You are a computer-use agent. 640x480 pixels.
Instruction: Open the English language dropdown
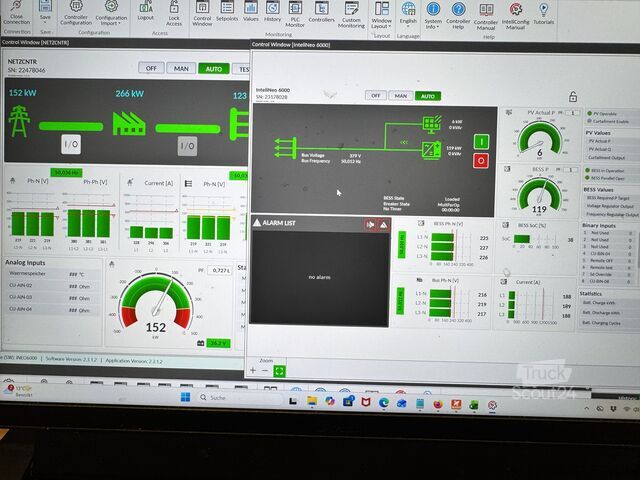click(408, 13)
